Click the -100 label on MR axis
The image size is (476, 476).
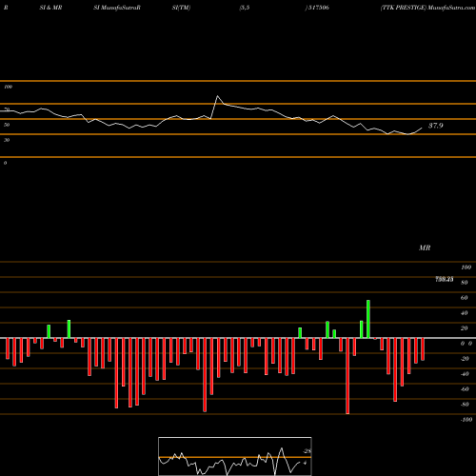click(x=466, y=420)
